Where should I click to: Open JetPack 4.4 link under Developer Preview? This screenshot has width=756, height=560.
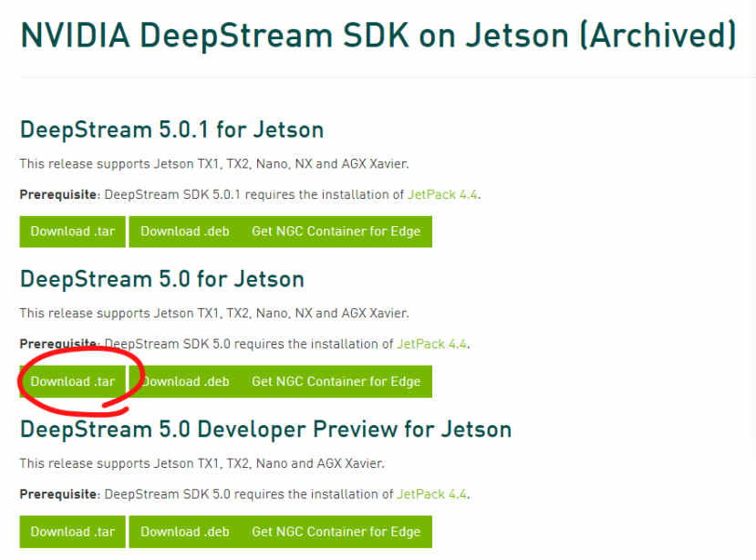click(x=431, y=494)
